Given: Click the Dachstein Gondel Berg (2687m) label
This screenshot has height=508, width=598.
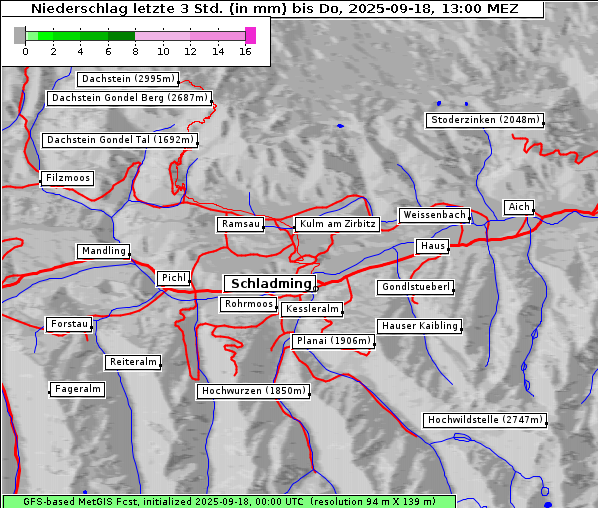Looking at the screenshot, I should coord(129,98).
